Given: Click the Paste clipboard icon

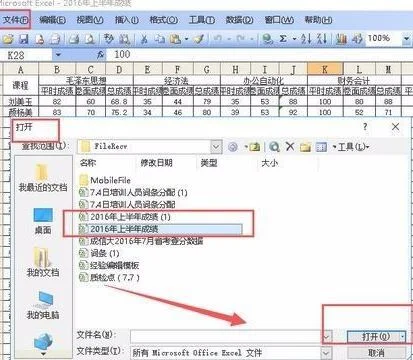Looking at the screenshot, I should [x=175, y=39].
